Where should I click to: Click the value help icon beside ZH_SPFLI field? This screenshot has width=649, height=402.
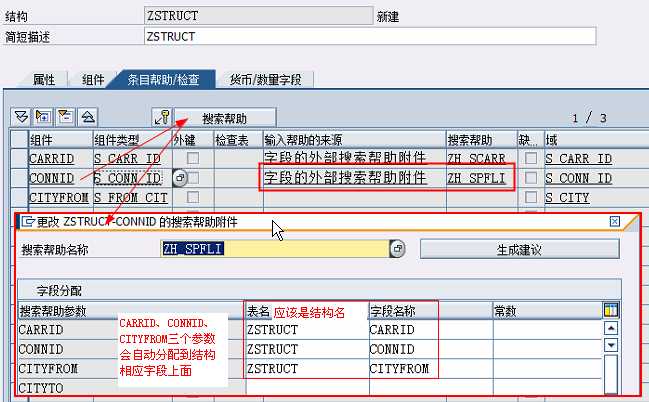click(x=397, y=249)
